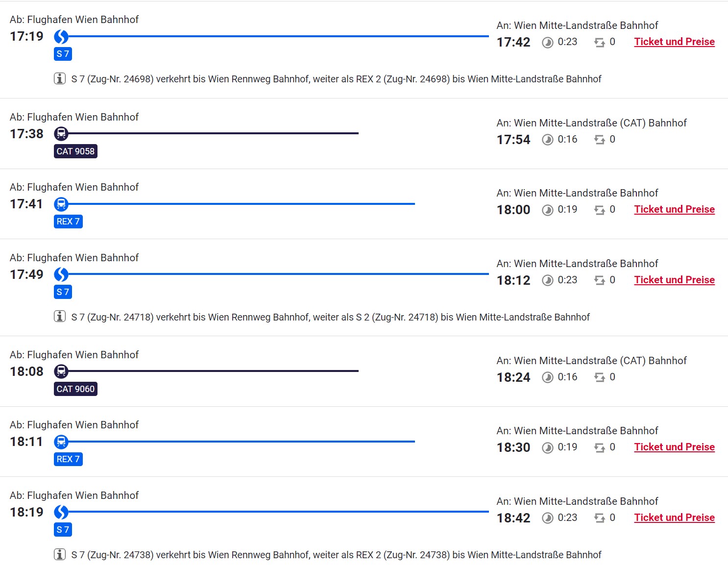This screenshot has height=568, width=728.
Task: Open Ticket und Preise for 18:42 arrival
Action: tap(674, 518)
